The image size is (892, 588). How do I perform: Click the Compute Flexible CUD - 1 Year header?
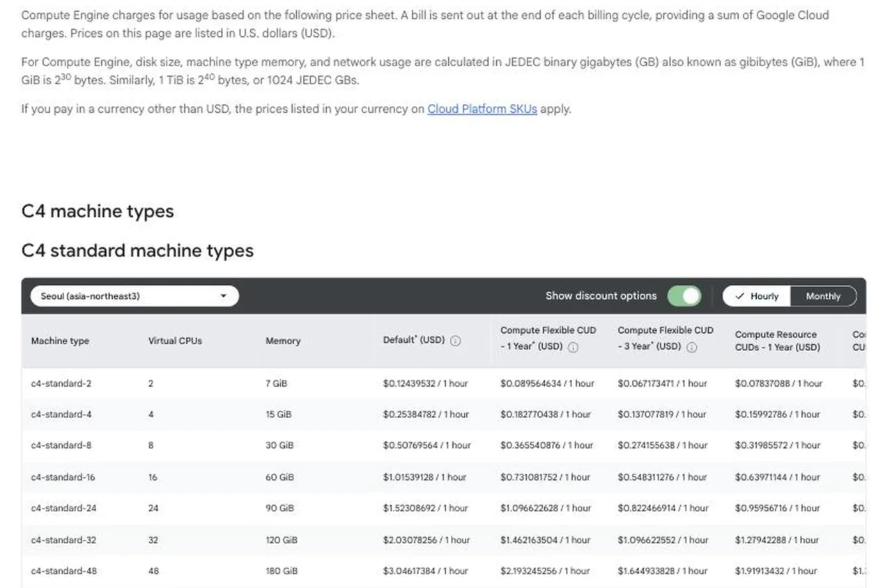point(548,338)
